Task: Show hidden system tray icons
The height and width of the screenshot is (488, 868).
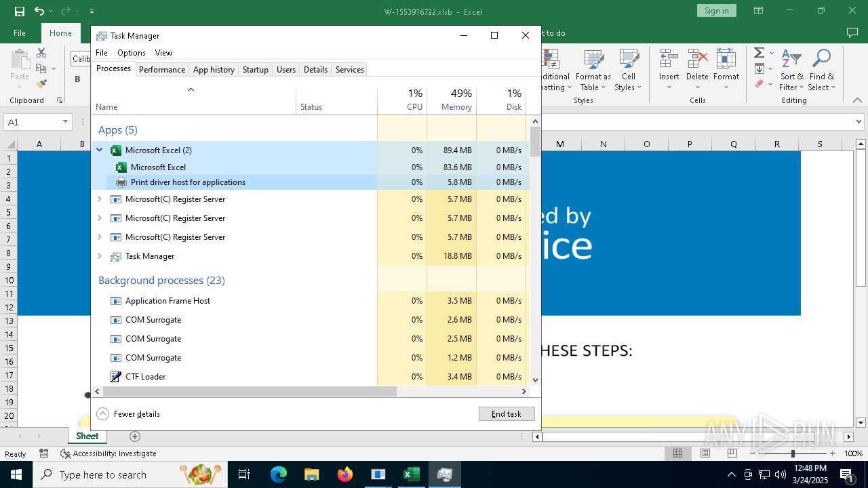Action: (731, 474)
